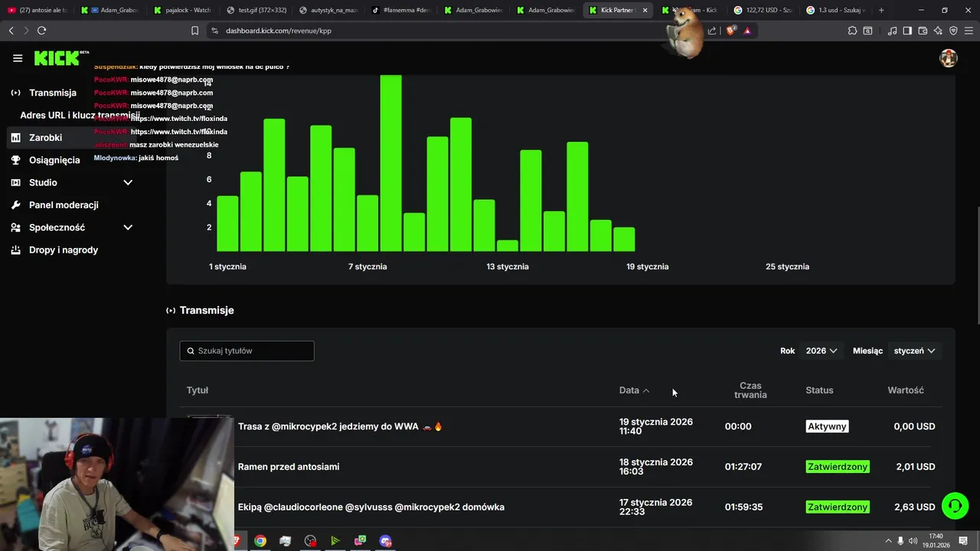Click the Tytuł column header
Screen dimensions: 980x551
pos(198,390)
